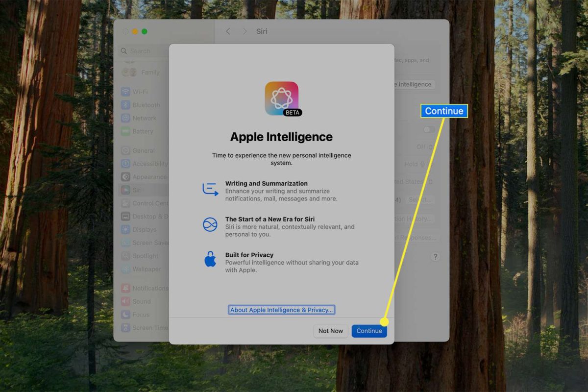Expand the United States language dropdown
This screenshot has height=392, width=588.
[x=414, y=181]
